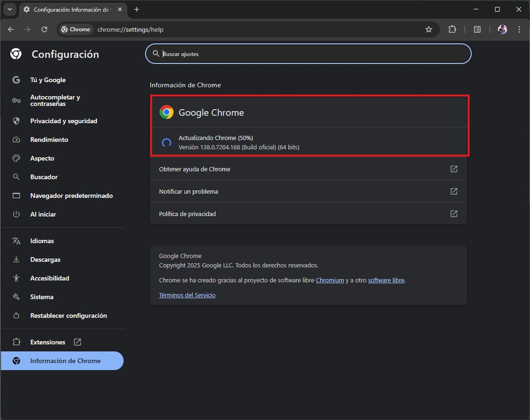Open Autocompletar y contraseñas section
Viewport: 530px width, 420px height.
[62, 100]
